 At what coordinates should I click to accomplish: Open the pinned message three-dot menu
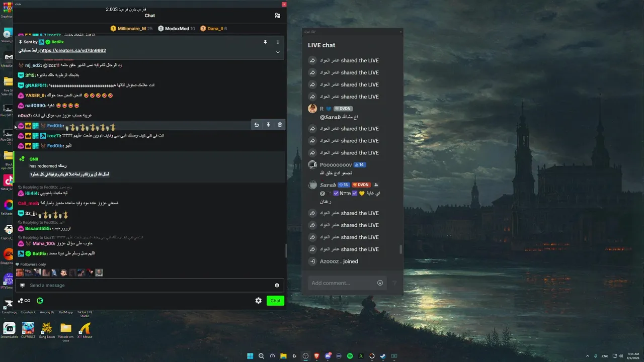[x=278, y=42]
